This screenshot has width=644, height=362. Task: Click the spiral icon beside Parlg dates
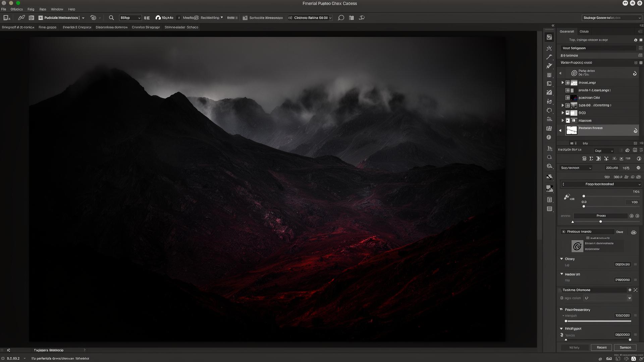coord(574,73)
